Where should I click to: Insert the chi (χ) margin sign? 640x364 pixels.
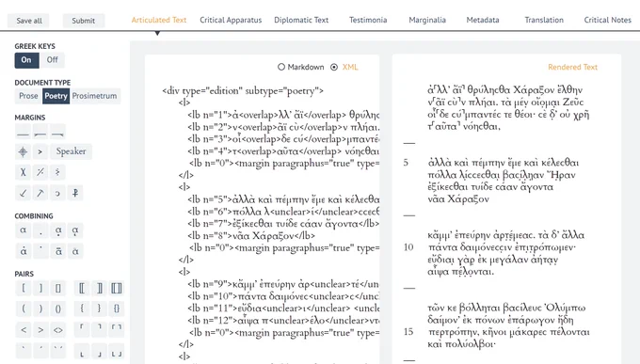(23, 172)
